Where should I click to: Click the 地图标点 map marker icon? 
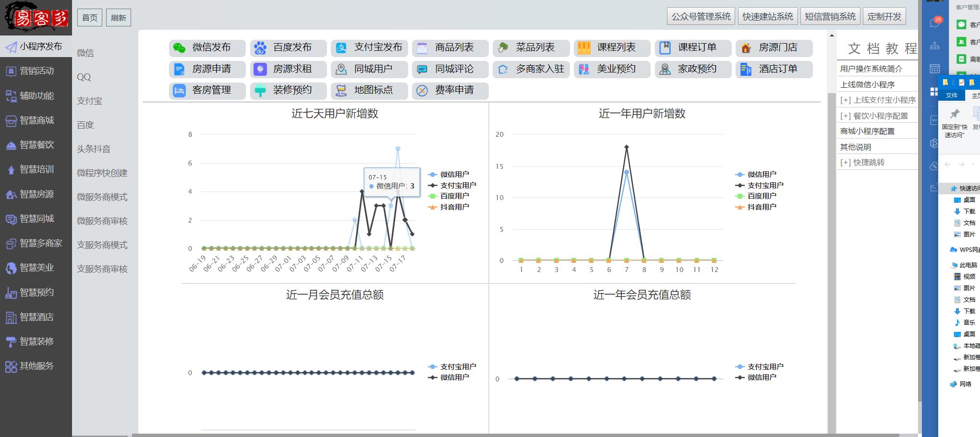tap(341, 90)
